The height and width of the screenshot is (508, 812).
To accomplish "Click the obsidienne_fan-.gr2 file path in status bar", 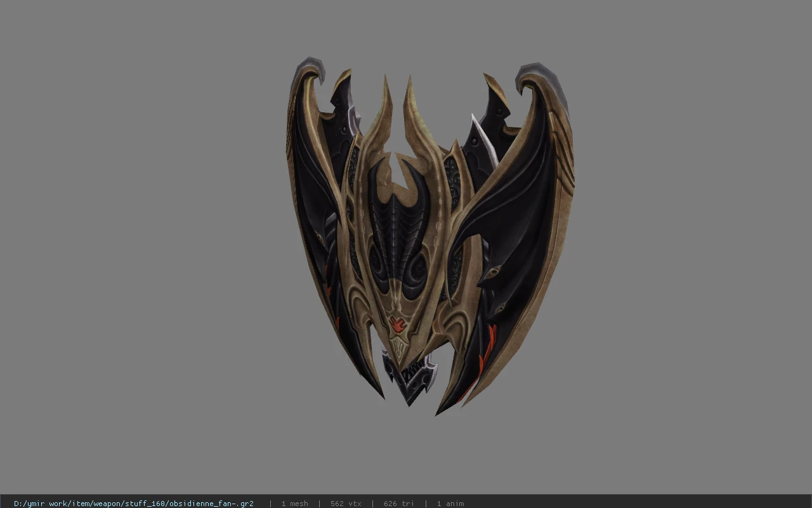I will 134,504.
